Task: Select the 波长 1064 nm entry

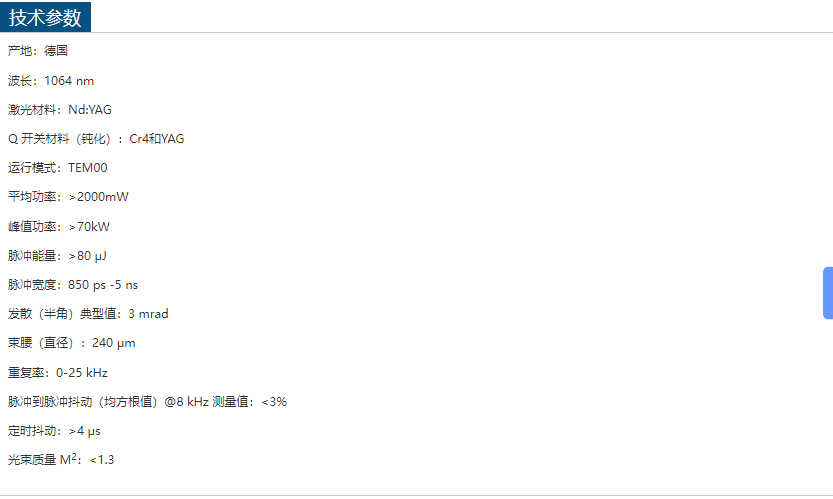Action: pyautogui.click(x=51, y=80)
